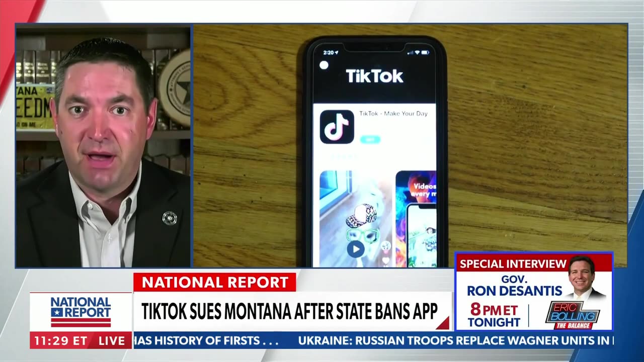Click the 'HAS HISTORY OF FIRSTS' ticker text

pyautogui.click(x=206, y=340)
